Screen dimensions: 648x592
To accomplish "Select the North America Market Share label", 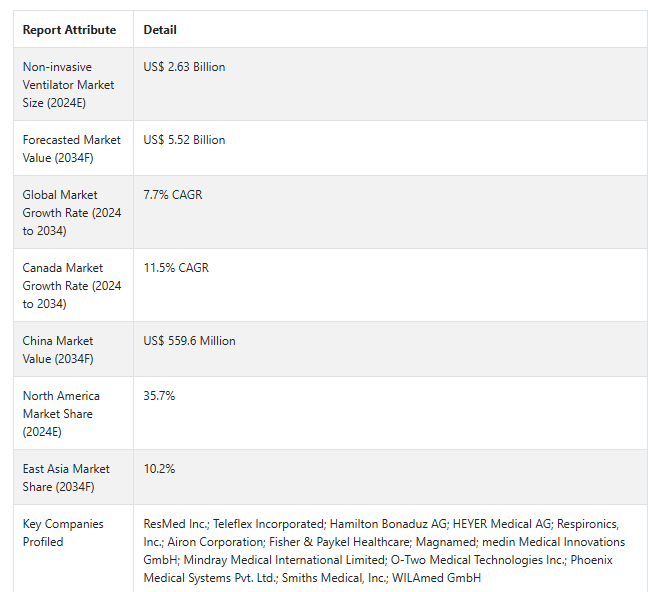I will [61, 414].
